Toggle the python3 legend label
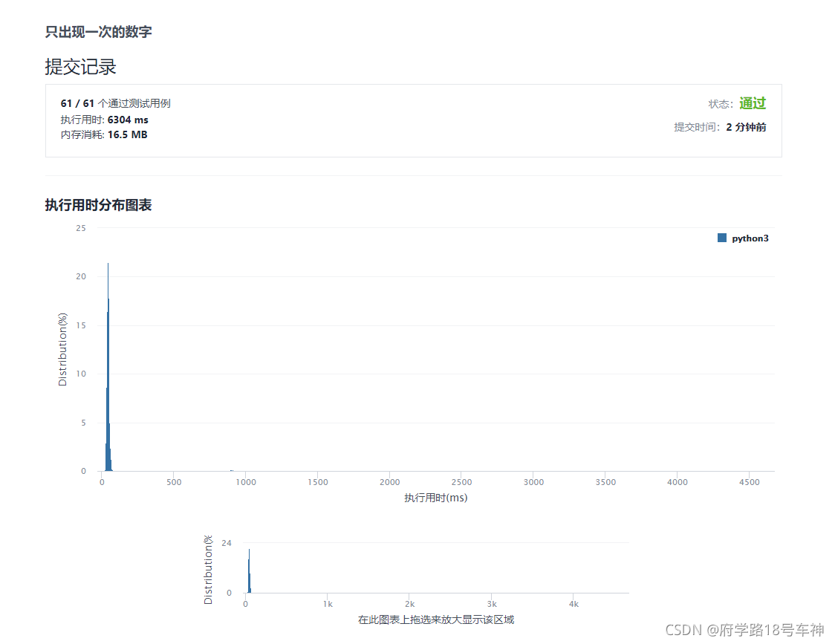Image resolution: width=835 pixels, height=644 pixels. [x=750, y=238]
